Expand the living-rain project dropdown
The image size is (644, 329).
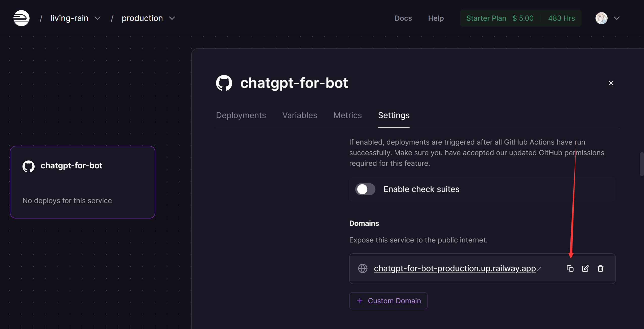pos(98,18)
